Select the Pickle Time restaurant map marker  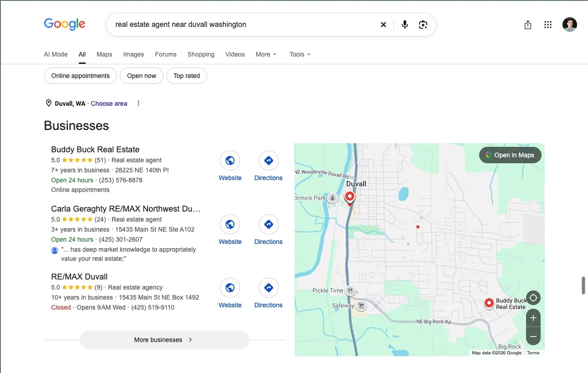point(350,290)
